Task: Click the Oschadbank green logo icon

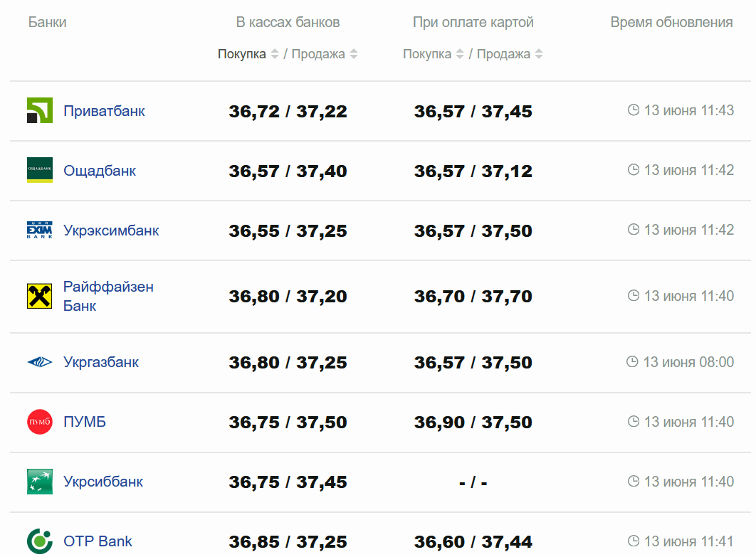Action: tap(40, 171)
